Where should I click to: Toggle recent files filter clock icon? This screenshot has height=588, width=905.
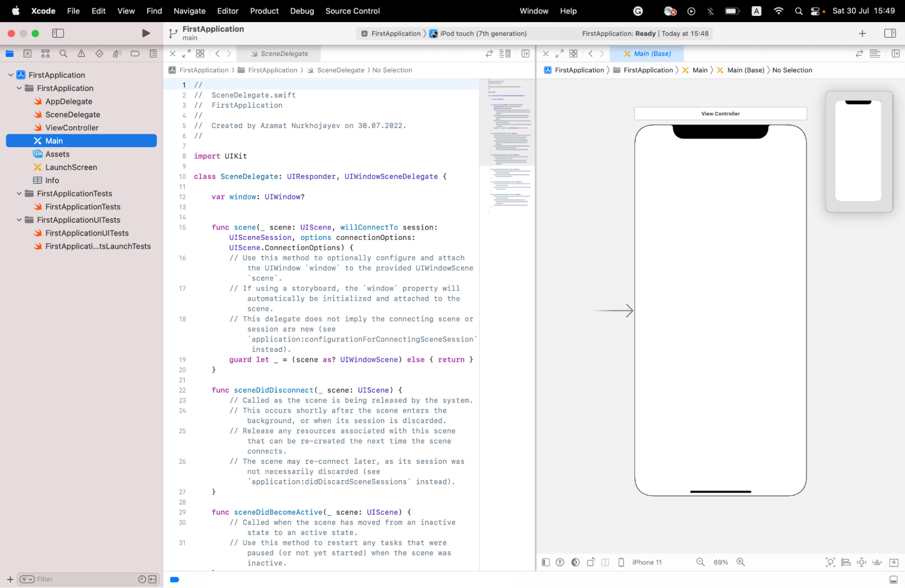point(142,579)
